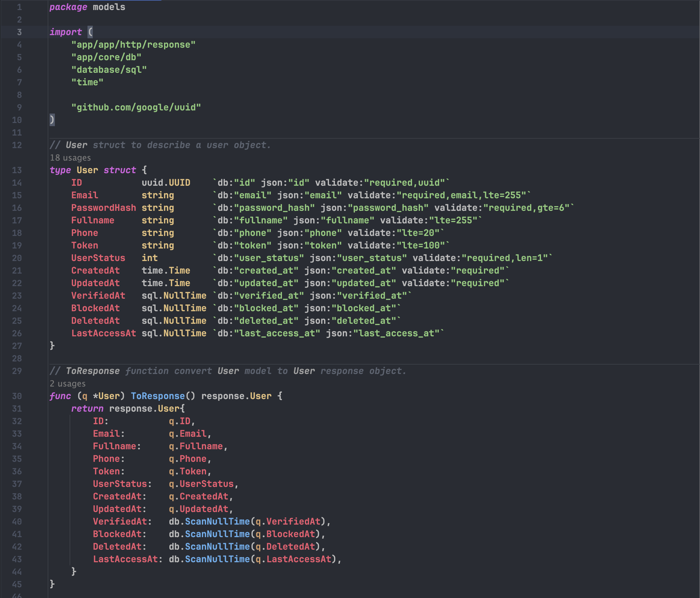Click the 'BlockedAt' field name on line 24
The image size is (700, 598).
pos(96,308)
